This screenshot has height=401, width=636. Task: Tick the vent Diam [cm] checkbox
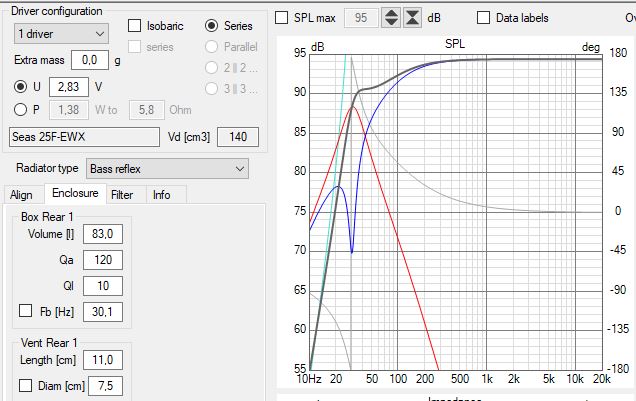[28, 386]
